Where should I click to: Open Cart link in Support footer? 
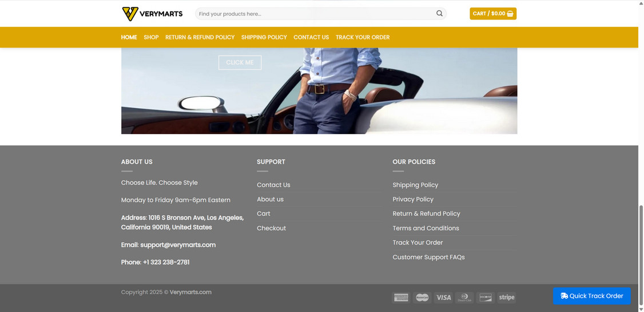pos(264,214)
